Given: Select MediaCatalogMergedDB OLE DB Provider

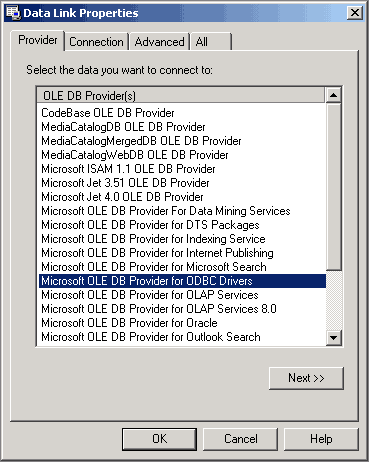Looking at the screenshot, I should (182, 141).
